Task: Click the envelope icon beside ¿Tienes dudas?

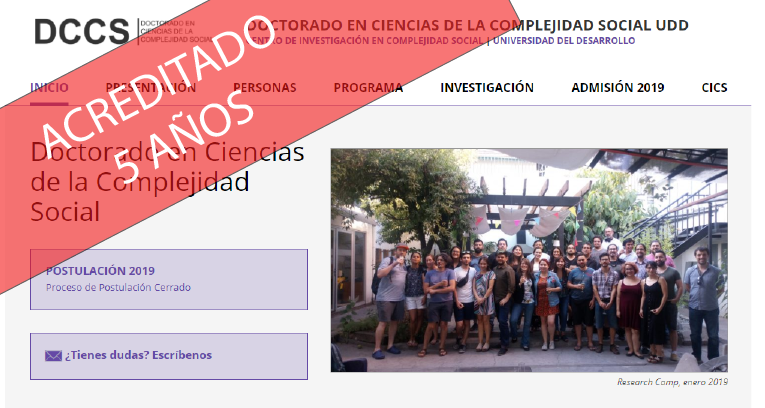Action: coord(53,355)
